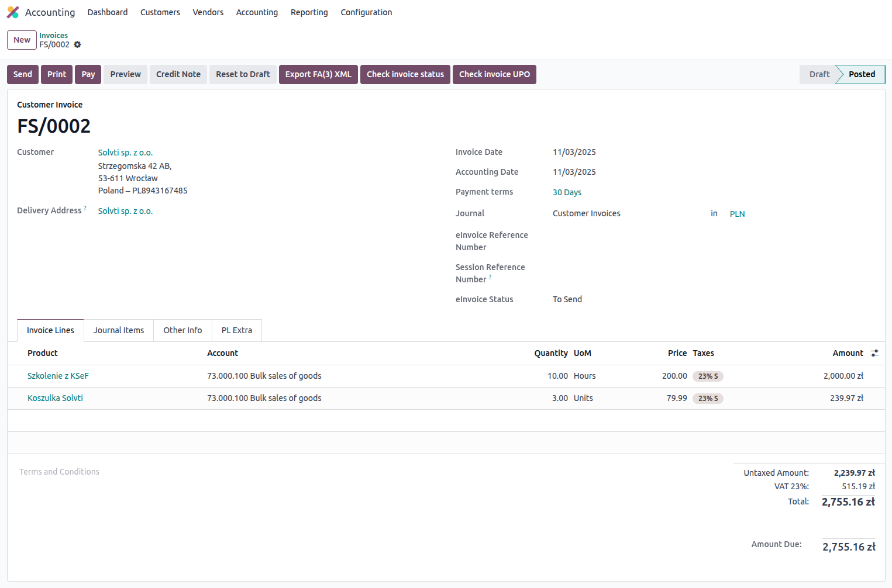Go back via the Invoices breadcrumb
Screen dimensions: 892x588
[x=53, y=35]
